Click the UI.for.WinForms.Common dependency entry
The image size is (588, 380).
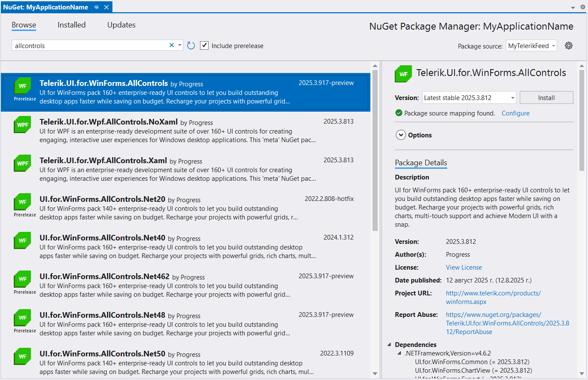point(472,362)
